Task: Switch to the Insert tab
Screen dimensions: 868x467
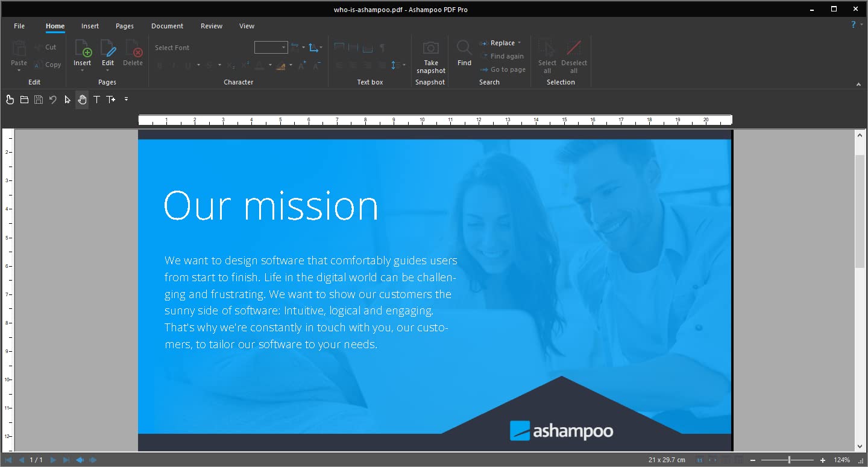Action: [90, 26]
